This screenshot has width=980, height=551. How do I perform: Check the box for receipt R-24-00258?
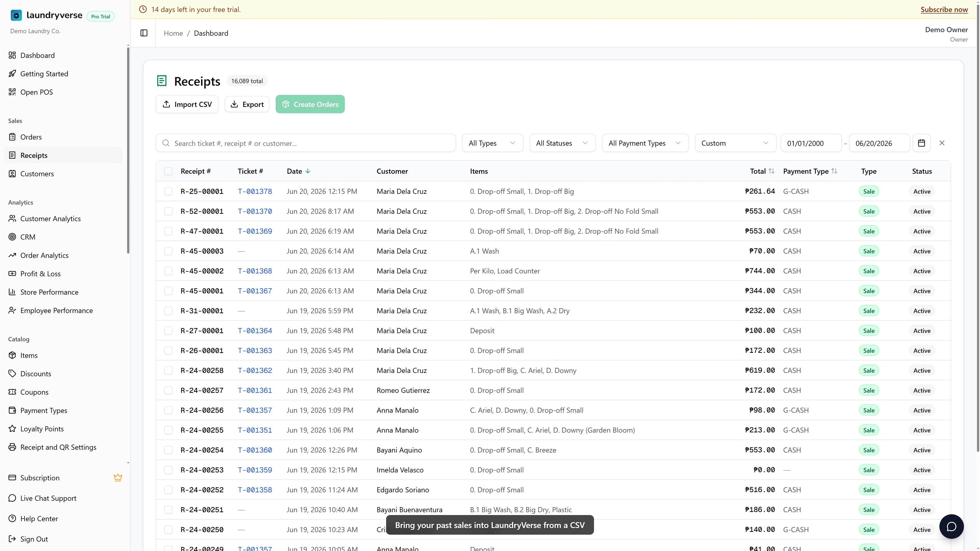168,370
